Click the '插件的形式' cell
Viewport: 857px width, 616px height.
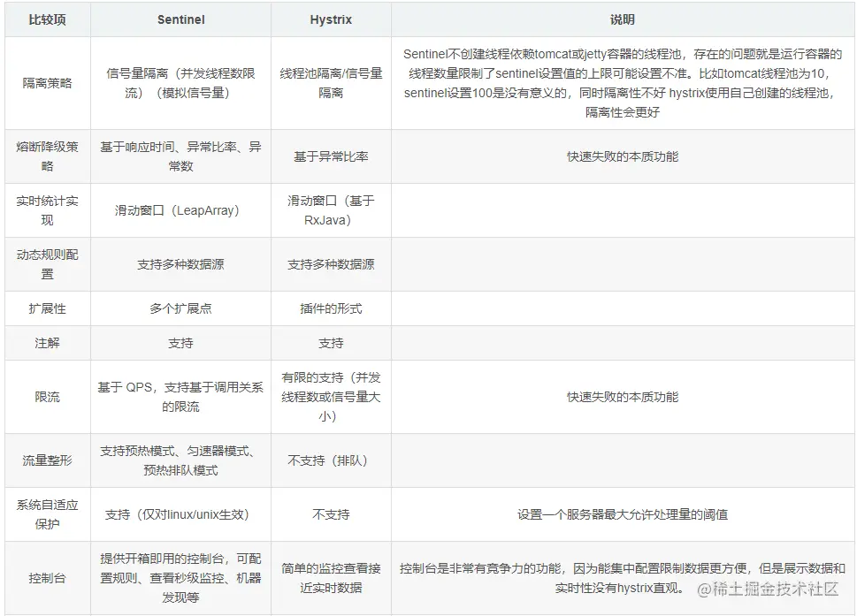[331, 308]
